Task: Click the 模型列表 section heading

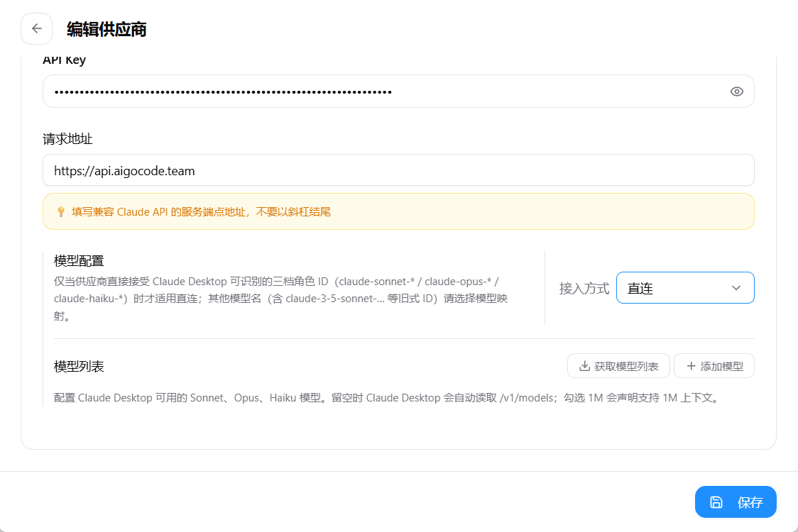Action: point(79,367)
